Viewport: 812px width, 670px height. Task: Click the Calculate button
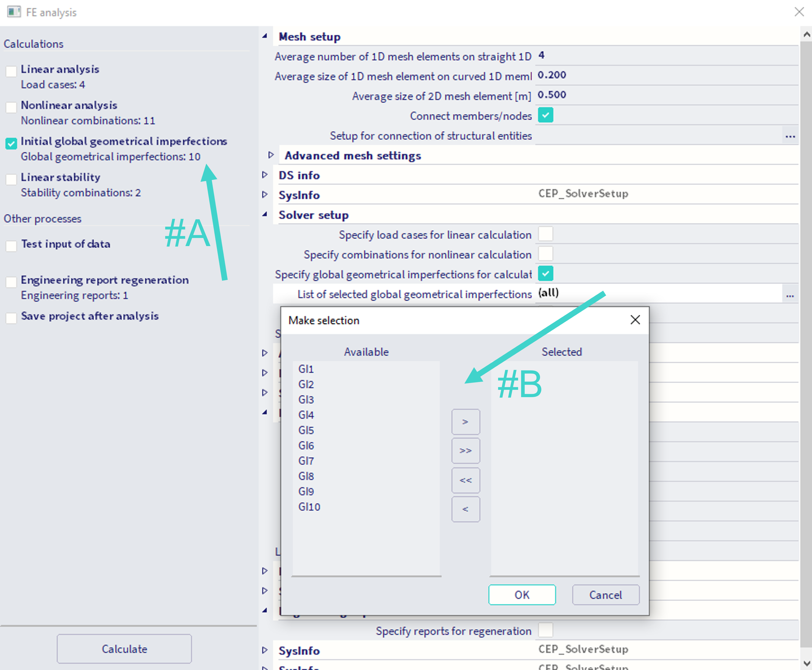[124, 649]
